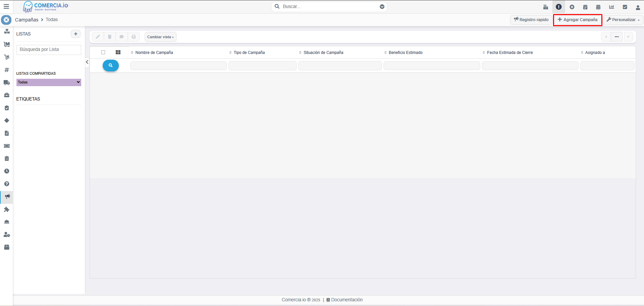The image size is (644, 306).
Task: Click the blue magnifier search button
Action: pyautogui.click(x=110, y=66)
